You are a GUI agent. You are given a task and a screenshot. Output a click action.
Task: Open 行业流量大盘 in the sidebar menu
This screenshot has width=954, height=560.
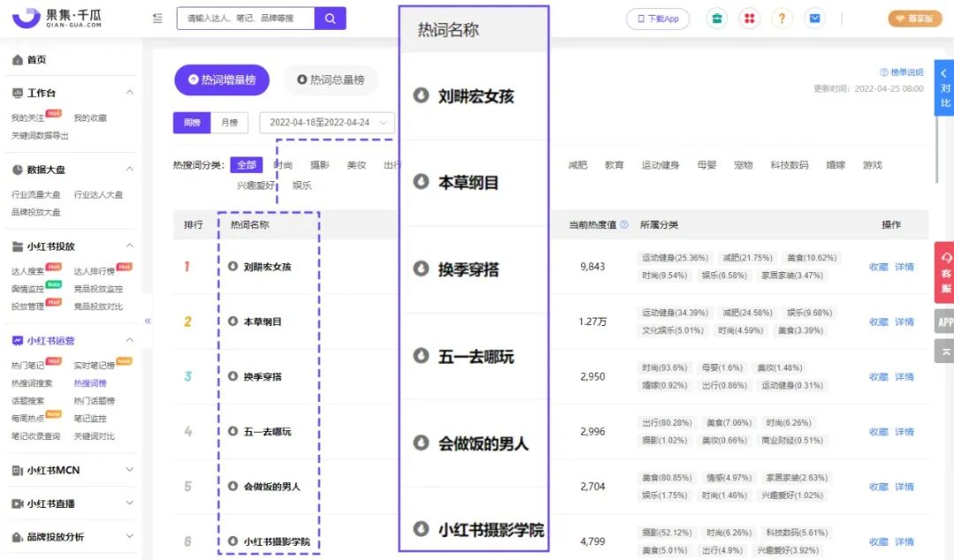click(x=36, y=194)
